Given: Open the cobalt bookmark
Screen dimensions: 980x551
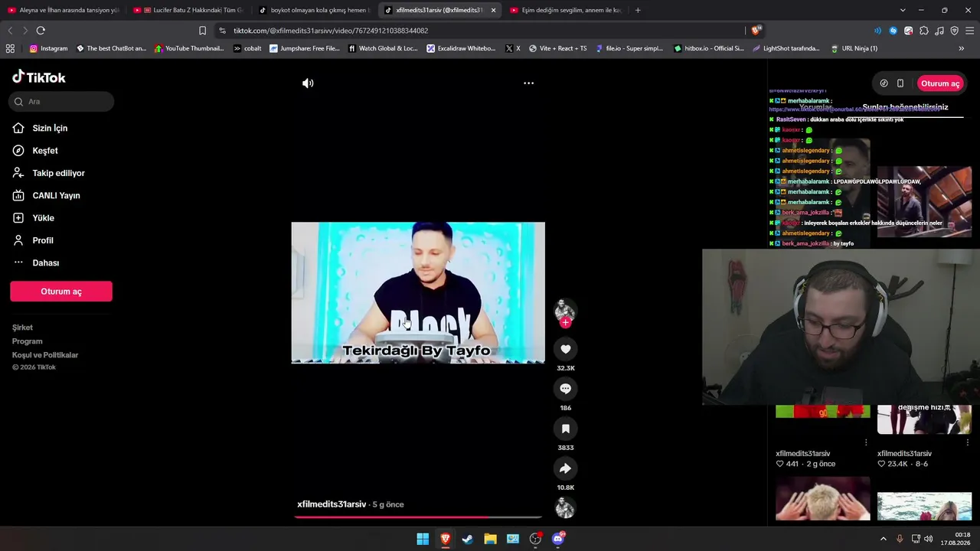Looking at the screenshot, I should [247, 48].
